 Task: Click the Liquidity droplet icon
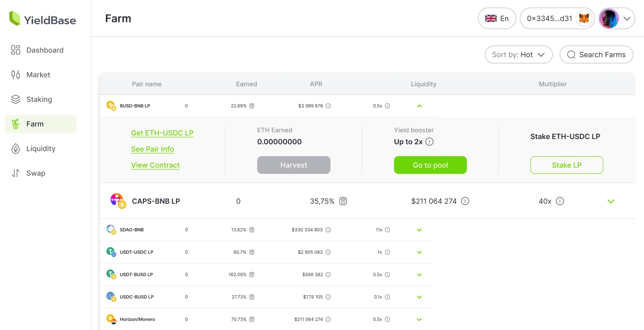[15, 148]
